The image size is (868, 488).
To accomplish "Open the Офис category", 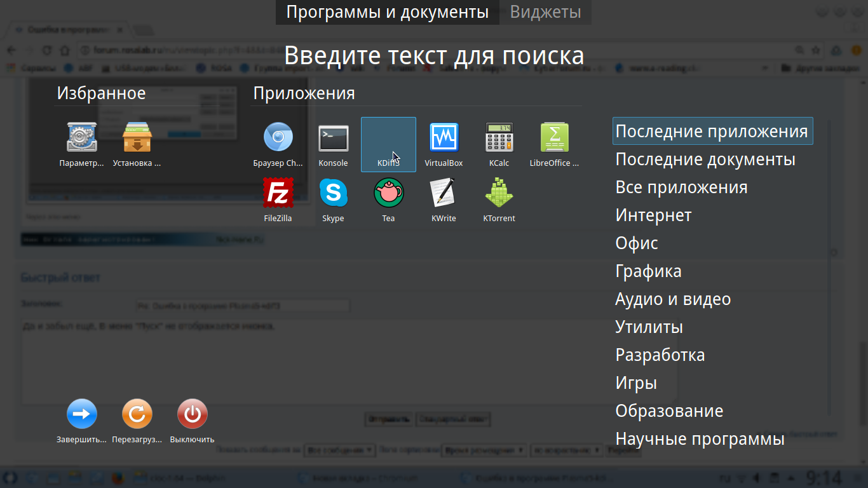I will [x=637, y=243].
